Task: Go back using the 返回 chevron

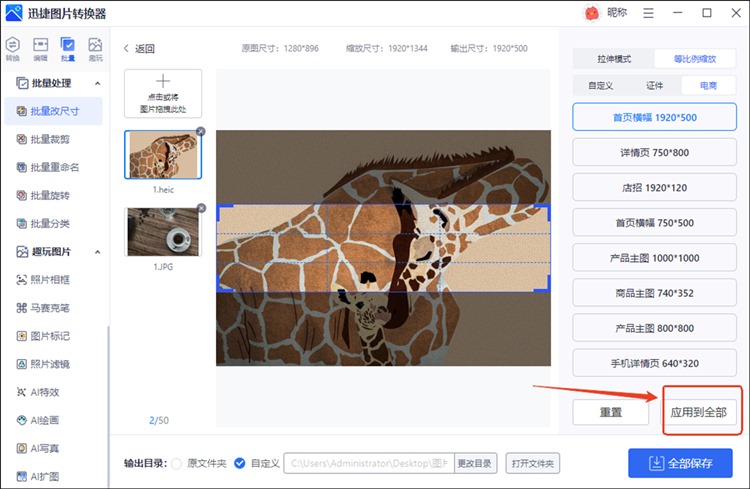Action: (126, 49)
